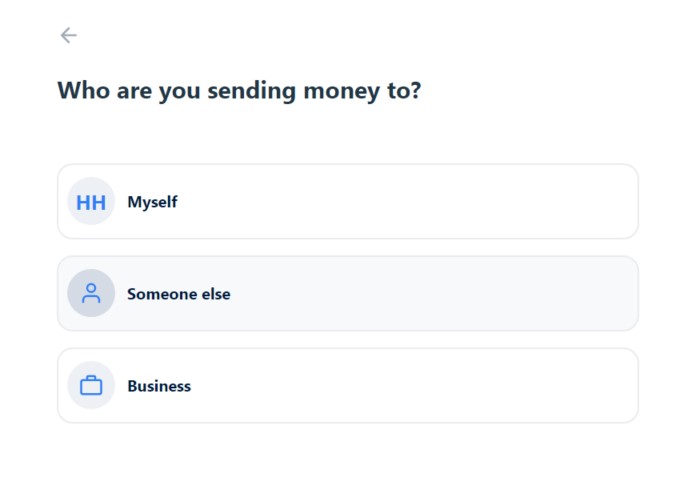Select the Myself recipient option
The image size is (684, 489).
(348, 201)
